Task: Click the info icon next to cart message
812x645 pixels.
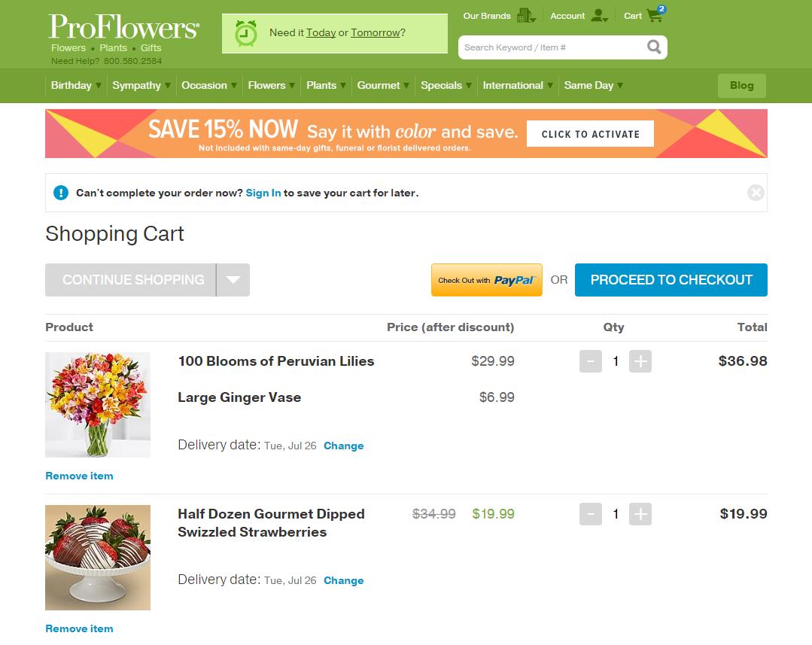Action: [x=61, y=192]
